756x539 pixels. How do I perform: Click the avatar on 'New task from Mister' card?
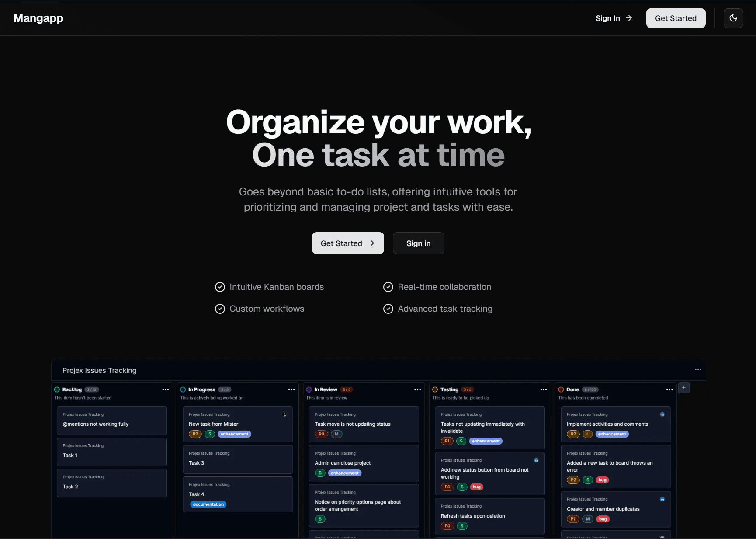click(284, 414)
